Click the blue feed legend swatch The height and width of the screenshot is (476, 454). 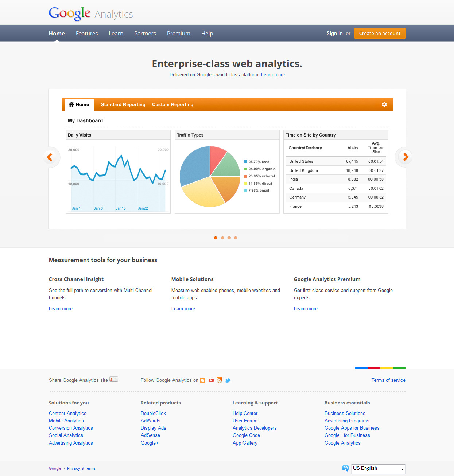pos(245,162)
